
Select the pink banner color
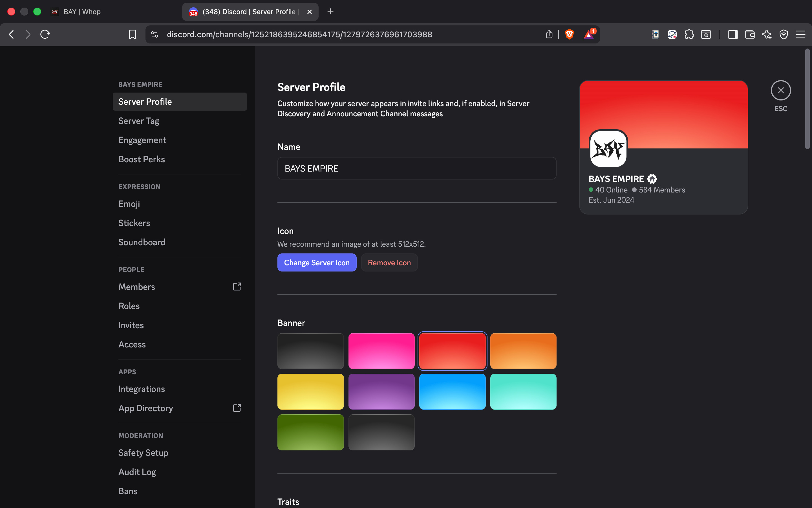click(381, 351)
